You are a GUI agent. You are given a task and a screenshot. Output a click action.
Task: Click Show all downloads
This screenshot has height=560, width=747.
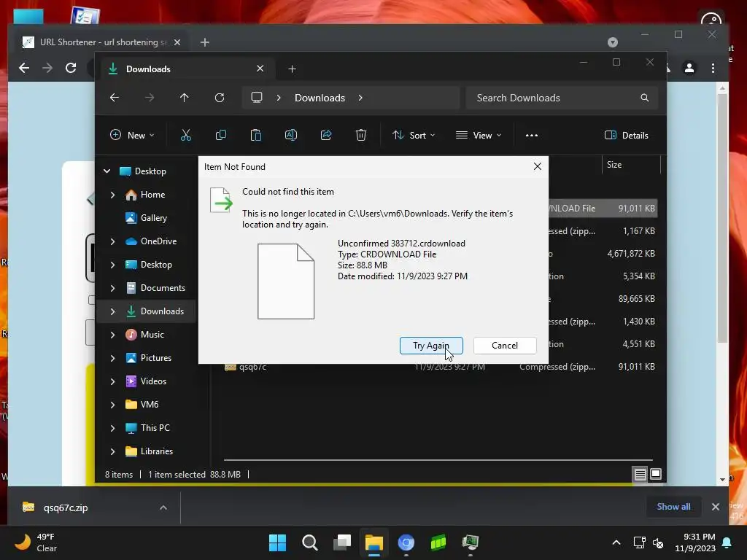pyautogui.click(x=673, y=507)
